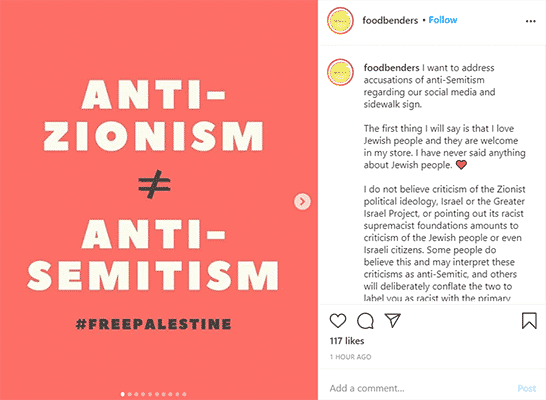Open comments via the speech bubble icon
This screenshot has width=546, height=400.
(365, 321)
